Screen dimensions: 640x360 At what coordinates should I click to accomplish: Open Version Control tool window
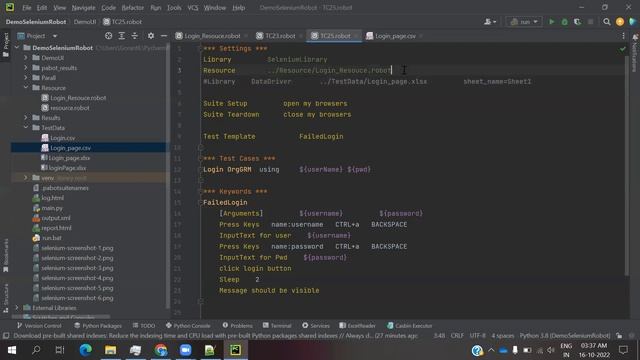[x=39, y=325]
